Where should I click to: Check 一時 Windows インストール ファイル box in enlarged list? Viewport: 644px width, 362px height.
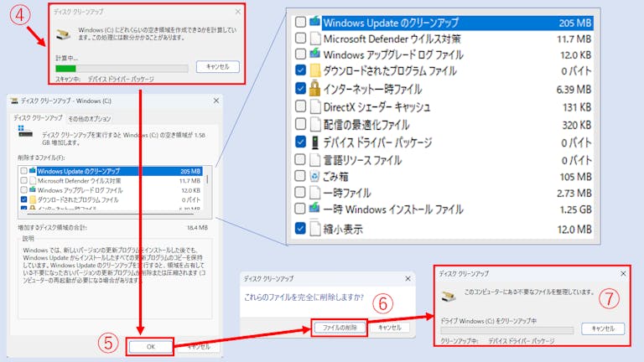300,209
